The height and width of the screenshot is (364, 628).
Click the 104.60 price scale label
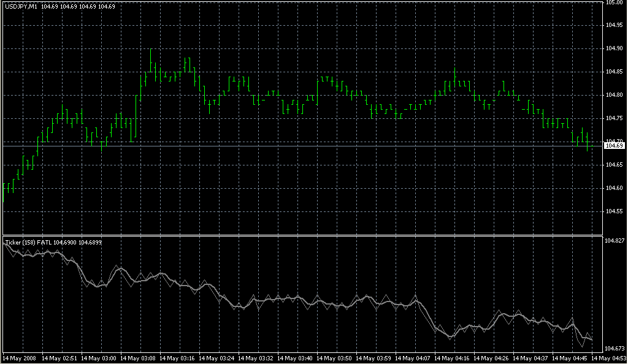(615, 188)
